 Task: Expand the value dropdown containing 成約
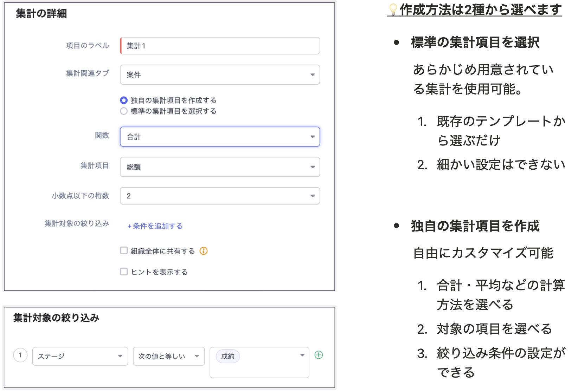coord(302,355)
